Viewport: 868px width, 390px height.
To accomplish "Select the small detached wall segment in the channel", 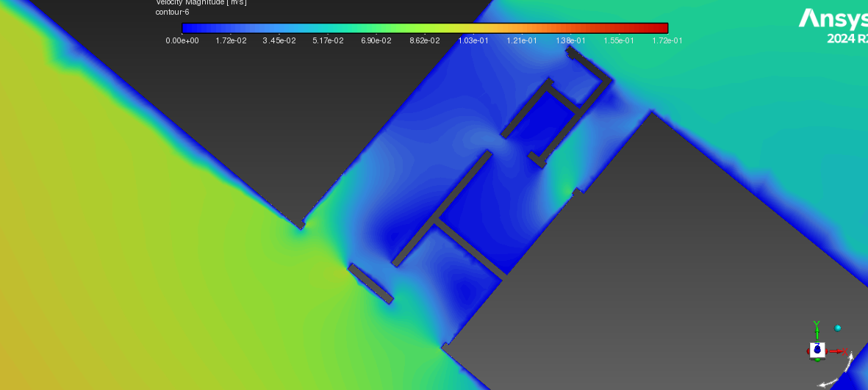I will coord(370,284).
